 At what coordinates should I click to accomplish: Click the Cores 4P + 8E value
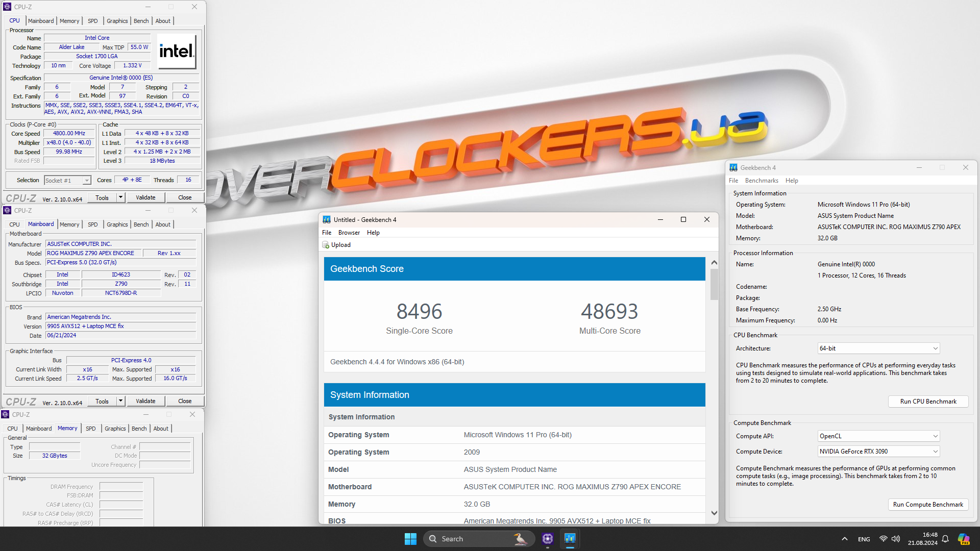coord(132,180)
